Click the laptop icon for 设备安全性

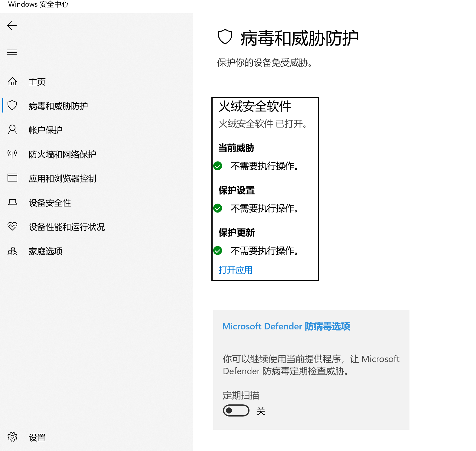(12, 202)
